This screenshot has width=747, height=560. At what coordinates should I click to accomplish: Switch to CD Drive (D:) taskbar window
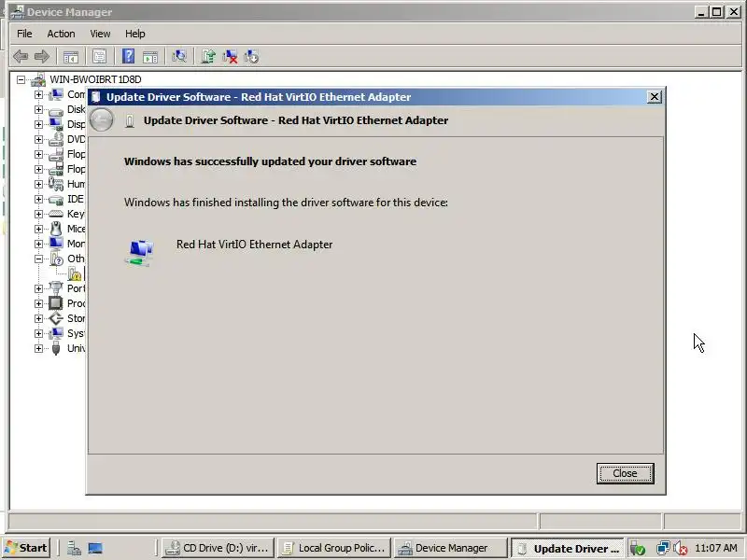point(218,548)
